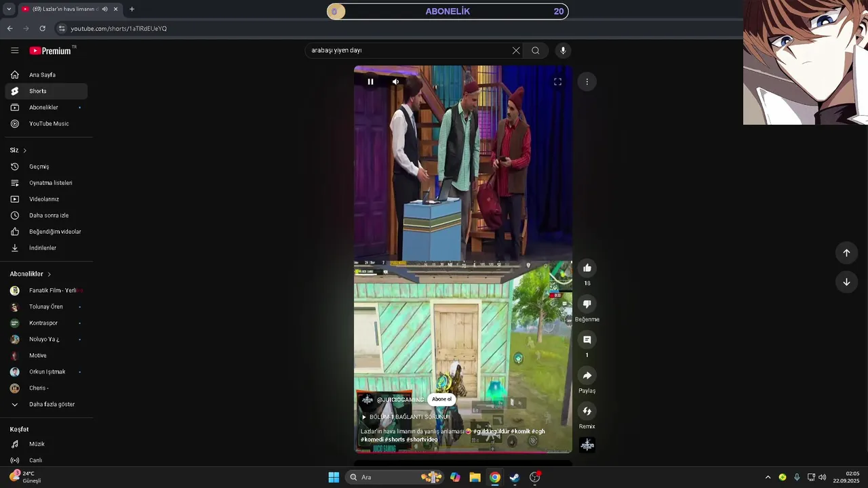Viewport: 868px width, 488px height.
Task: Clear the search box text
Action: point(516,50)
